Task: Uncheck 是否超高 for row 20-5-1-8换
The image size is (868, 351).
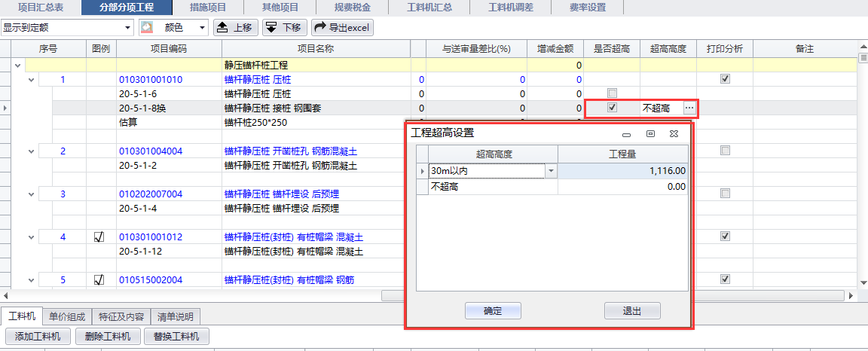Action: pyautogui.click(x=612, y=108)
